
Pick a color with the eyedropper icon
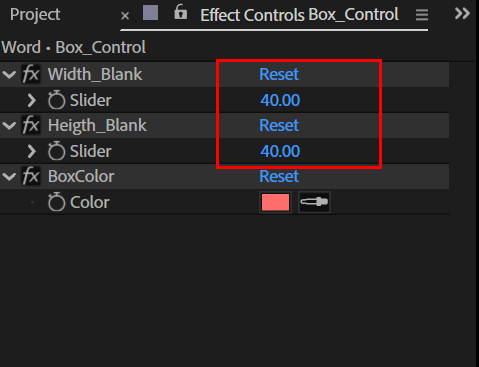(314, 202)
